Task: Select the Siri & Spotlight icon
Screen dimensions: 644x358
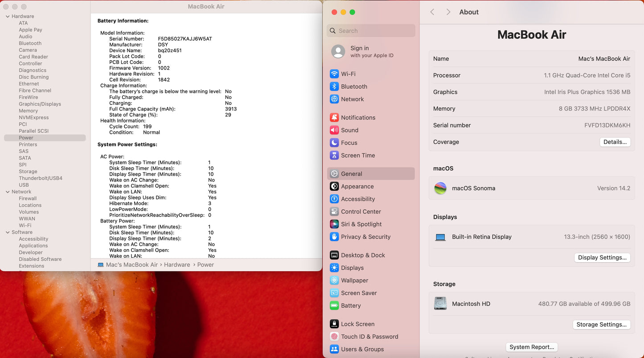Action: (x=334, y=224)
